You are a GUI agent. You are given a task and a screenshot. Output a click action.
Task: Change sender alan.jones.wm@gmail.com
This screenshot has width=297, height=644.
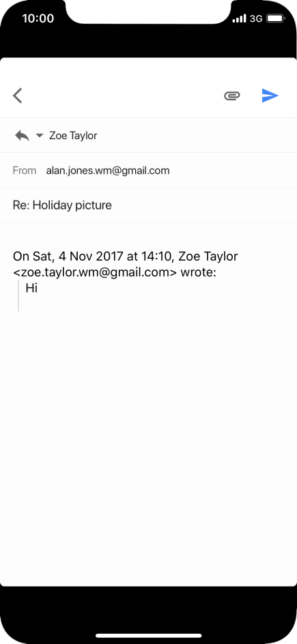coord(108,171)
